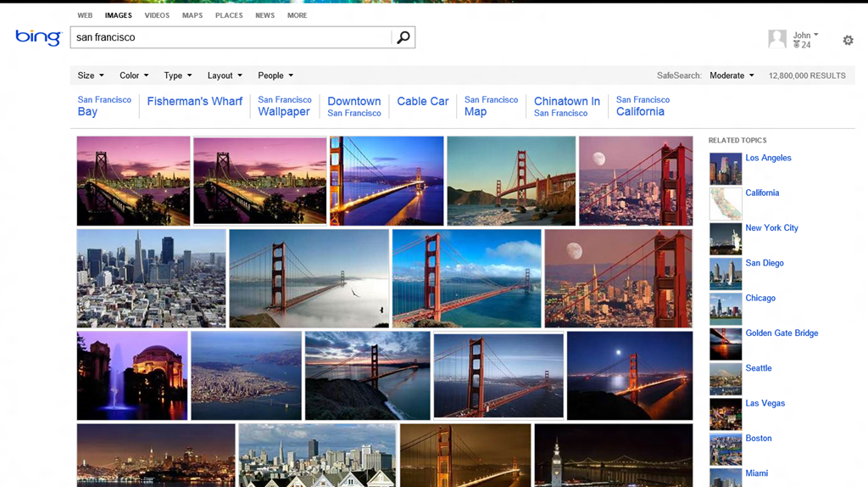Open the Miami related topic link
868x487 pixels.
[756, 473]
